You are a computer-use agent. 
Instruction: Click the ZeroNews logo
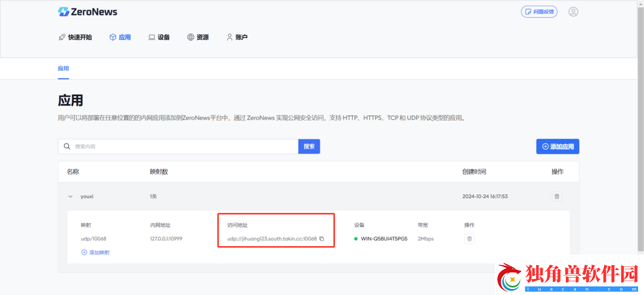[88, 11]
